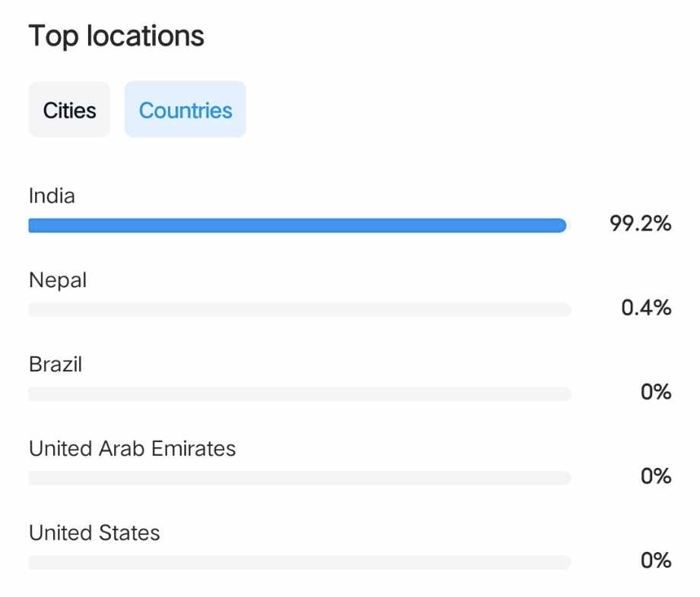Click the 0% value beside Brazil
This screenshot has height=597, width=700.
pyautogui.click(x=656, y=392)
